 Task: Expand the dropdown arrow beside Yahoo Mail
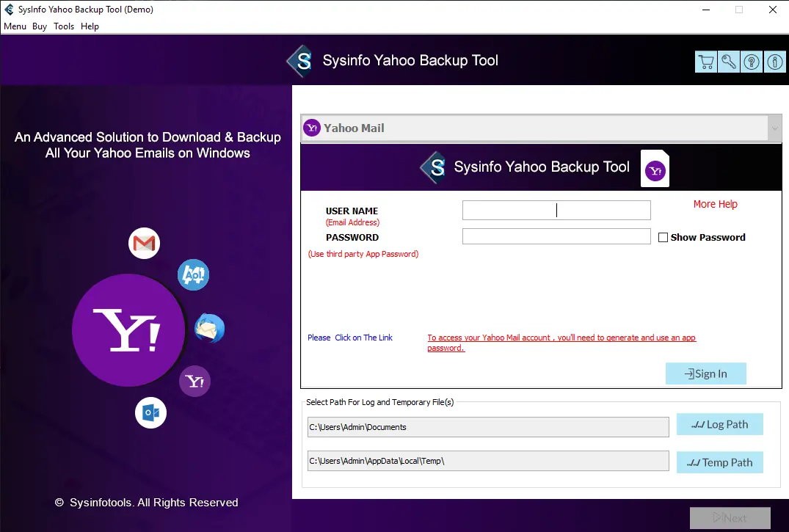tap(775, 127)
